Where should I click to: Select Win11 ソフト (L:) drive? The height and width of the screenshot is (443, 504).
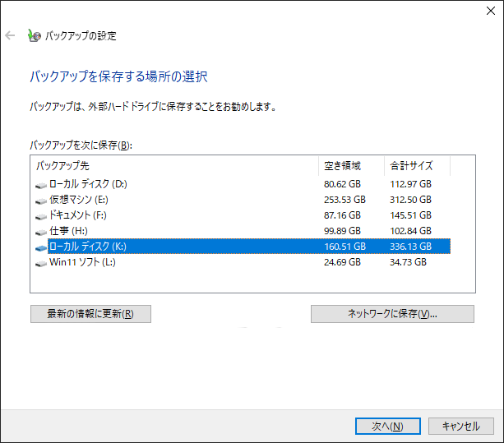(243, 262)
